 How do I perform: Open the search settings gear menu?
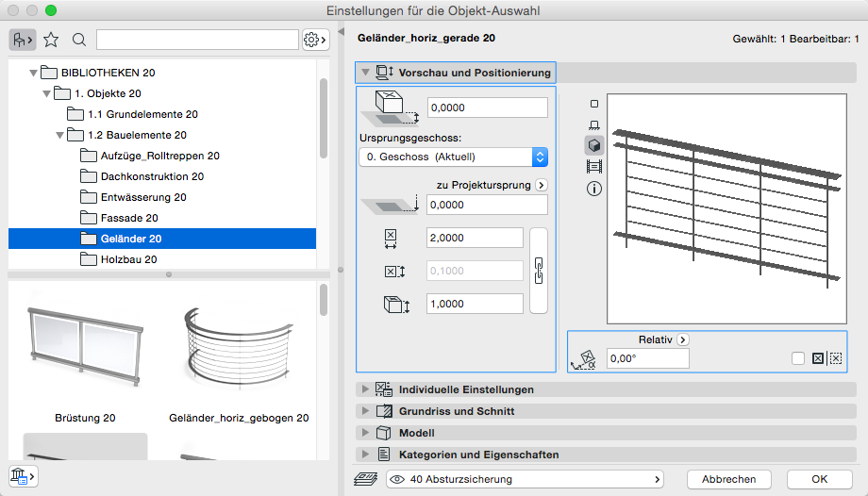pos(314,40)
